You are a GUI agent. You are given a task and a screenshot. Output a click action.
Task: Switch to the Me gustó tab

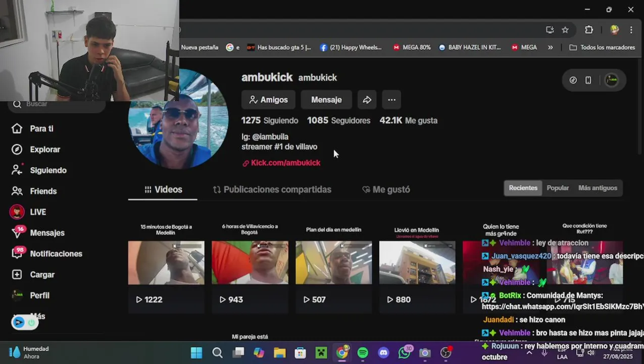(386, 190)
